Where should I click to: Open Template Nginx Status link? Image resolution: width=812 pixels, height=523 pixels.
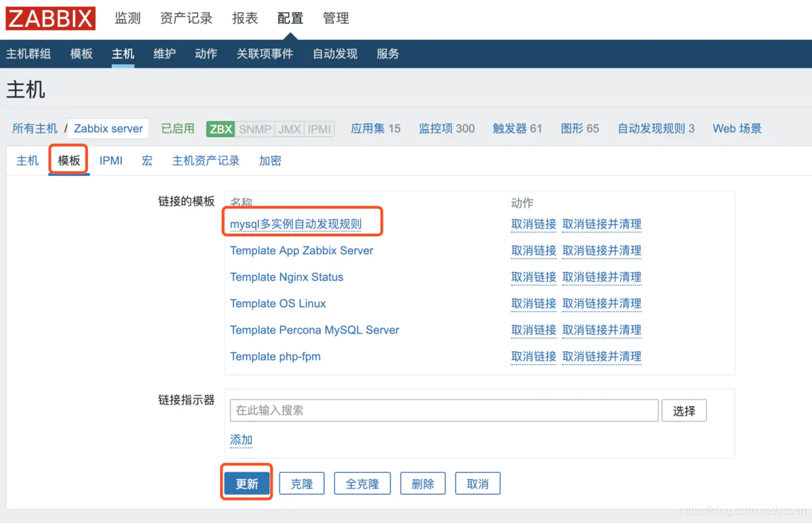[x=286, y=277]
